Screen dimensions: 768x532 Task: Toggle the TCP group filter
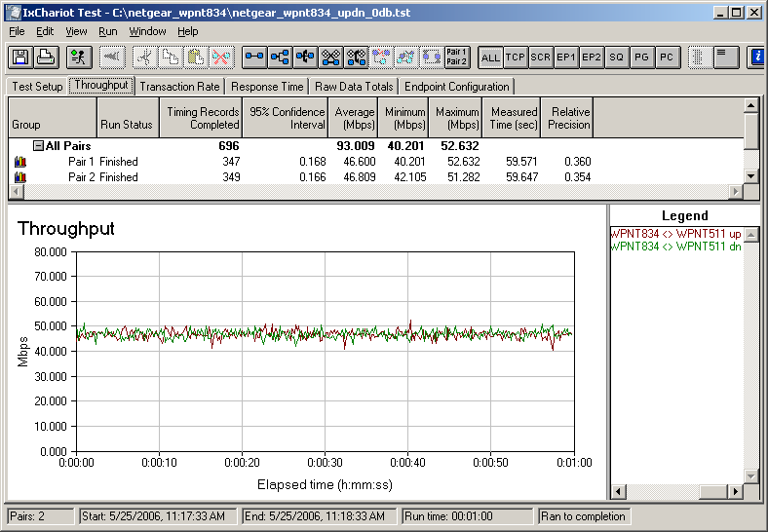(516, 57)
